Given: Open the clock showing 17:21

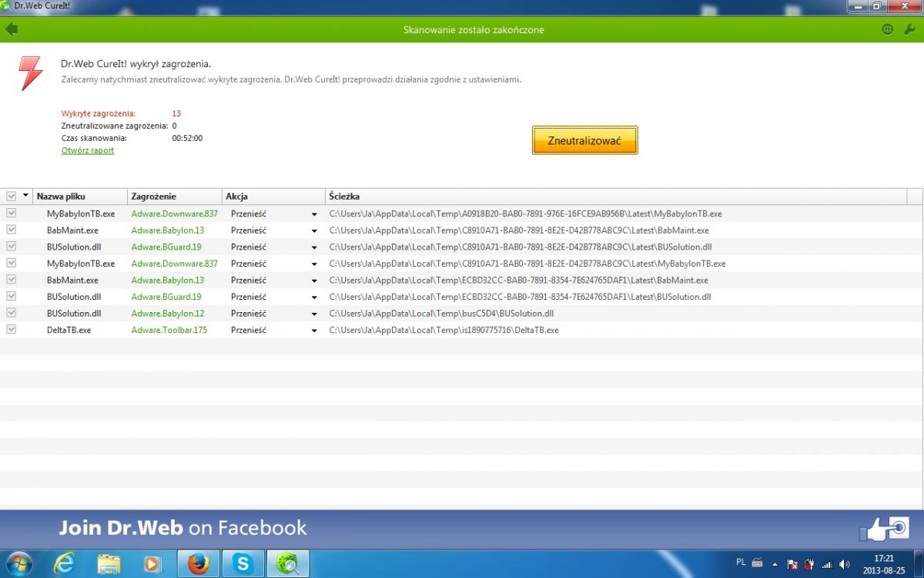Looking at the screenshot, I should pyautogui.click(x=885, y=563).
